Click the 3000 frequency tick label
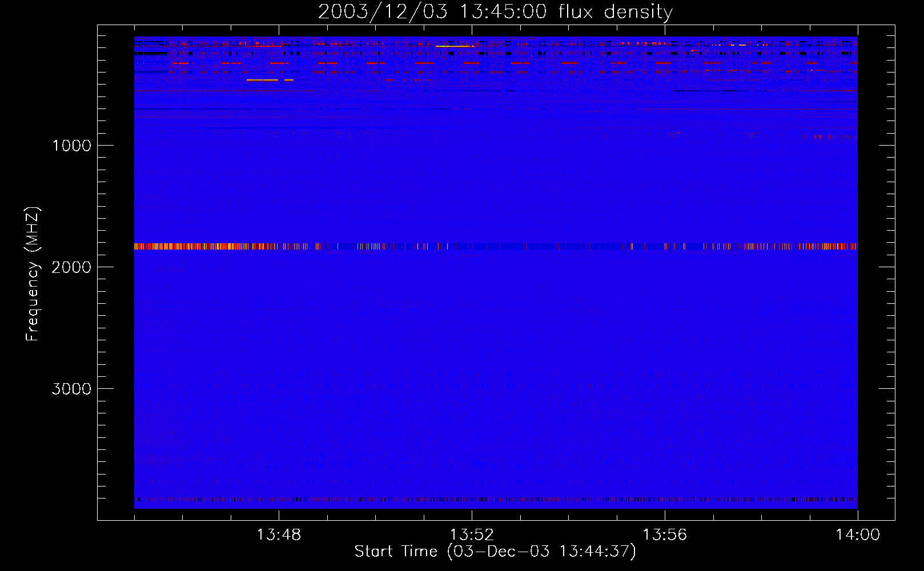Viewport: 924px width, 571px height. (71, 389)
